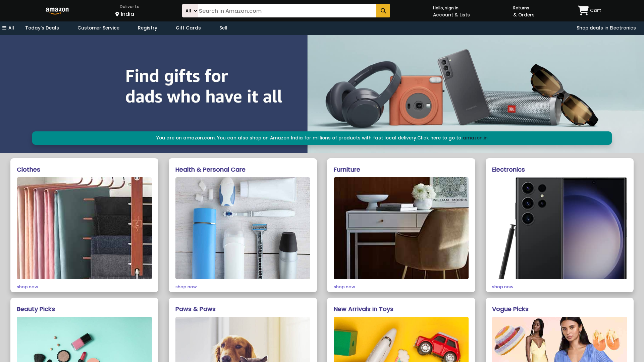644x362 pixels.
Task: Click shop now under Clothes
Action: 28,287
